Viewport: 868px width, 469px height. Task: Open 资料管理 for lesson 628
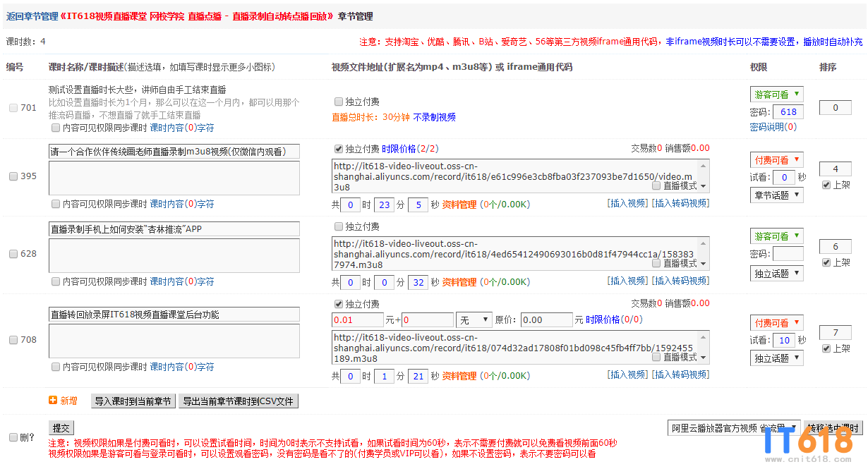(459, 281)
